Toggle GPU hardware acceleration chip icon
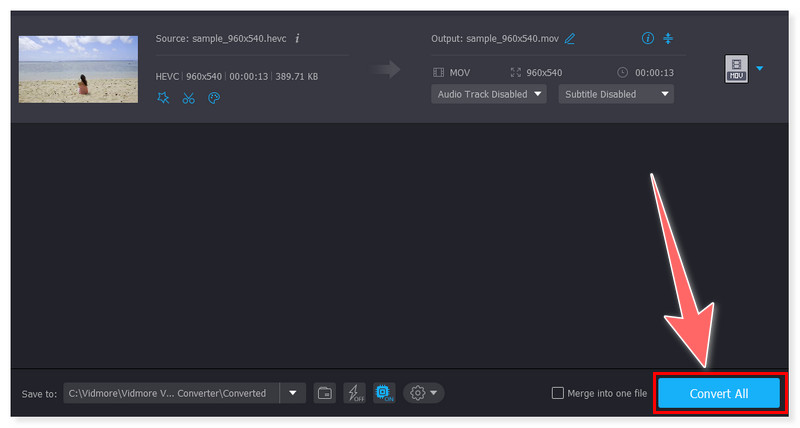 point(383,393)
